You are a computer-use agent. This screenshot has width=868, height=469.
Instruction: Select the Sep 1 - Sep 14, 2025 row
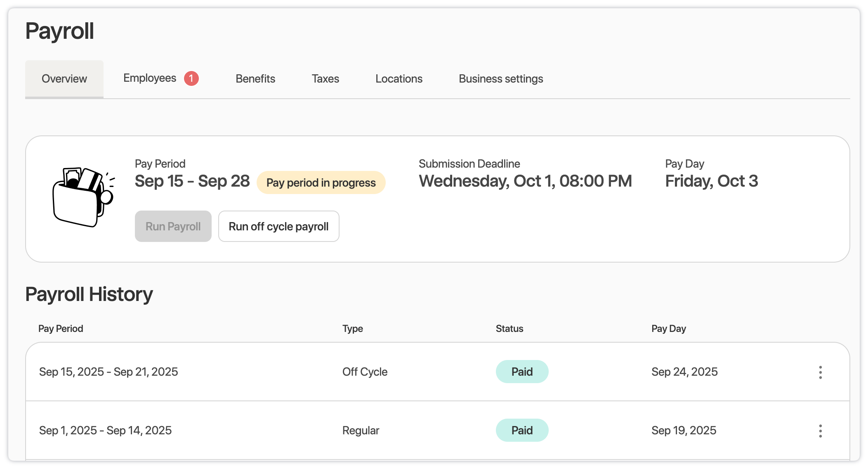tap(105, 431)
